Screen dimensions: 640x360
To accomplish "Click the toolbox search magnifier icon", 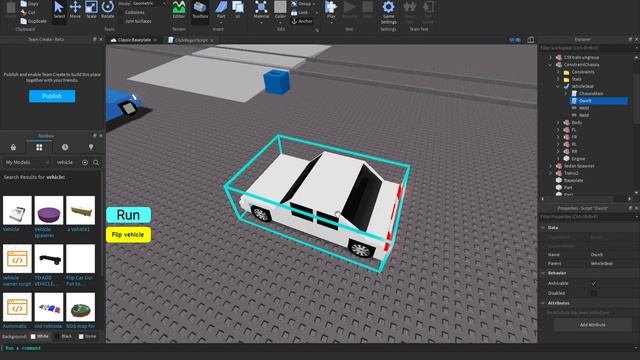I will pyautogui.click(x=96, y=162).
